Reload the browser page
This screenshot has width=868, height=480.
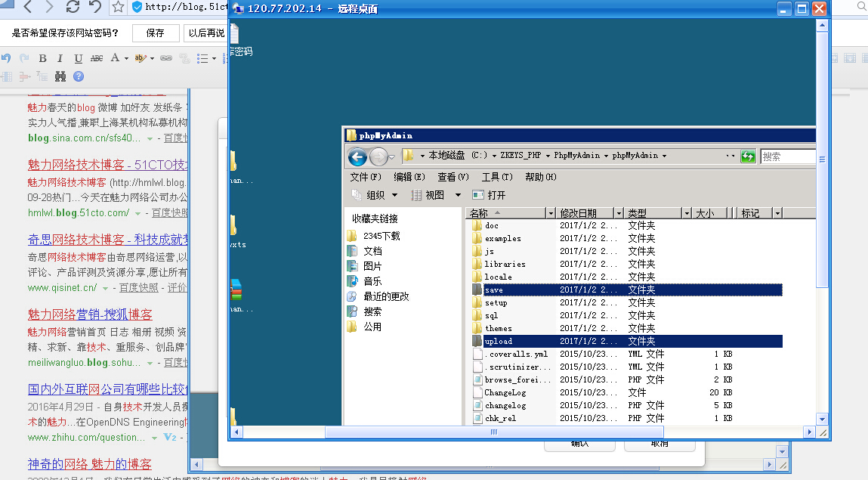pos(73,8)
